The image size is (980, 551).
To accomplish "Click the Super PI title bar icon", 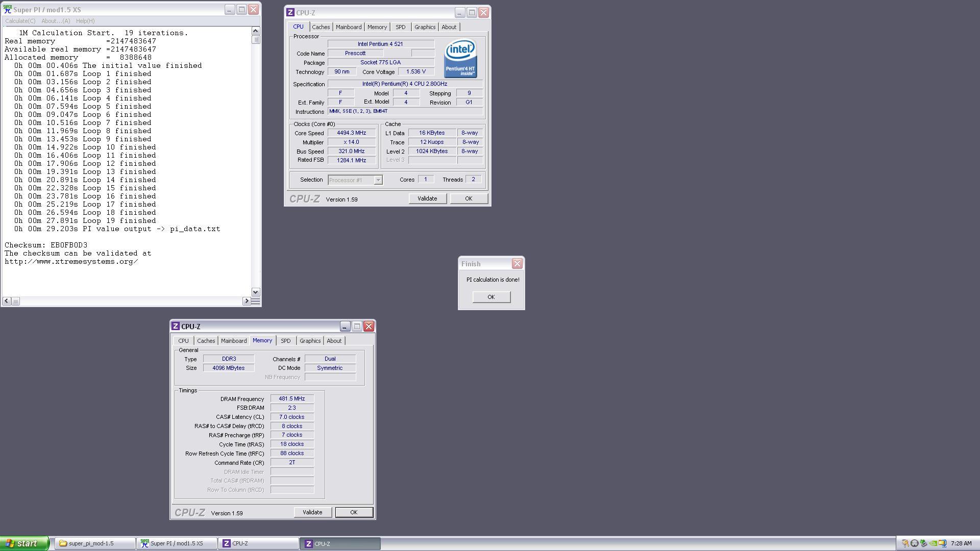I will click(8, 9).
